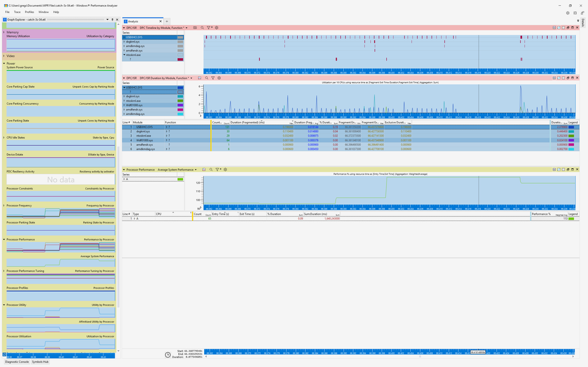Open filter options in the DPC Timeline panel
Viewport: 588px width, 367px height.
tap(209, 28)
